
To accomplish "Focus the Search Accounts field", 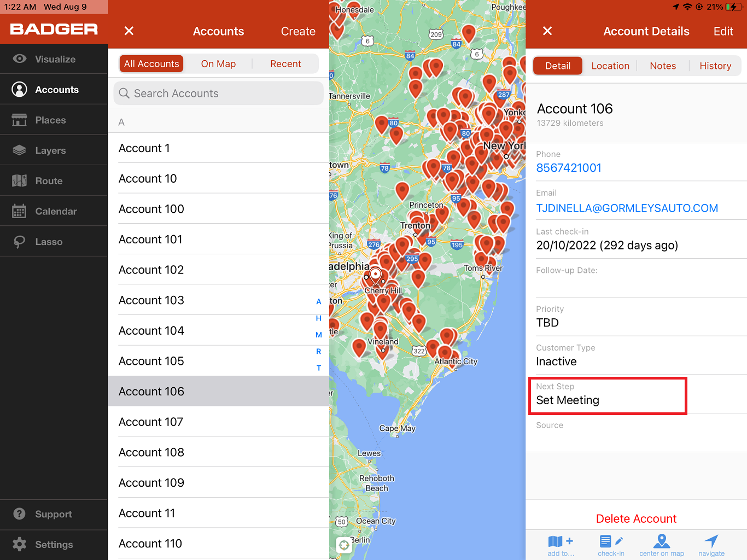I will (x=219, y=94).
